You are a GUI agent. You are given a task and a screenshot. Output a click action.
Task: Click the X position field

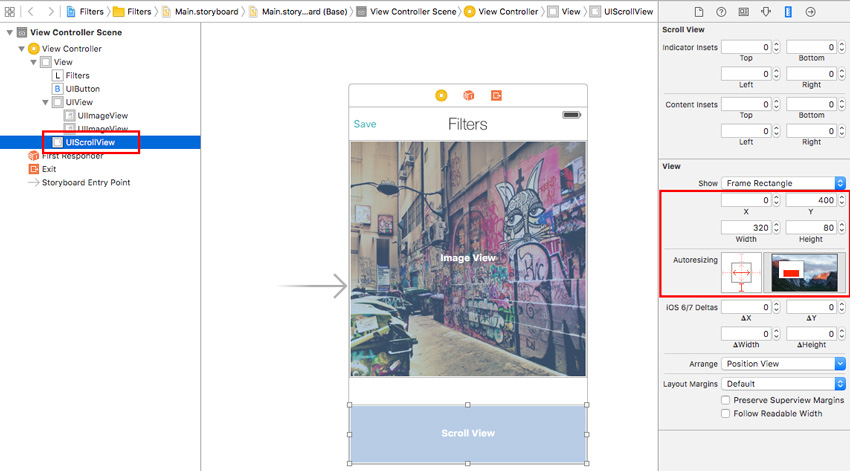[x=746, y=200]
